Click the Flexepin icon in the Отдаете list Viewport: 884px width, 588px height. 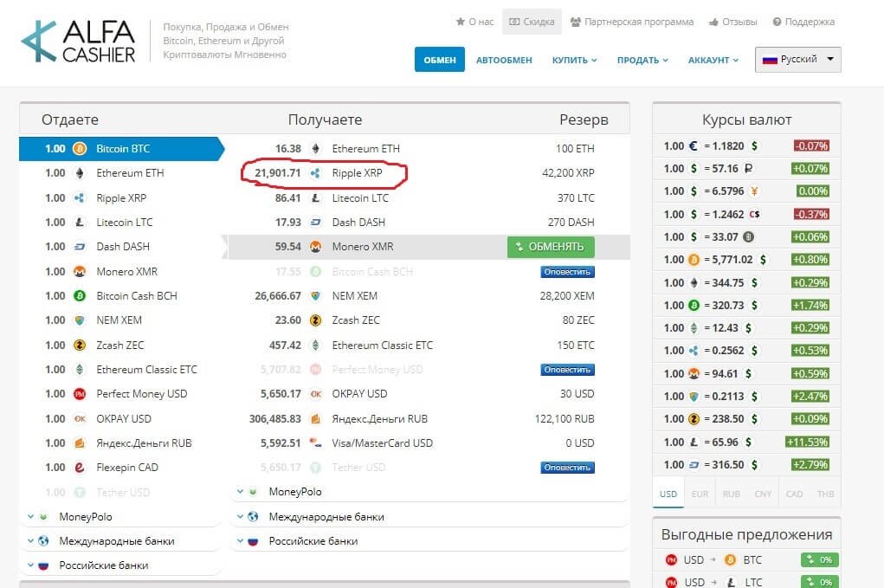pyautogui.click(x=80, y=468)
